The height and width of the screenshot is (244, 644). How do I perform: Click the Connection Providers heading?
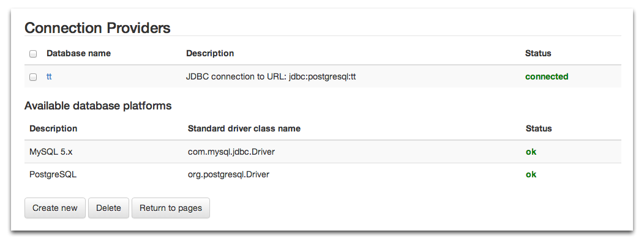(97, 28)
